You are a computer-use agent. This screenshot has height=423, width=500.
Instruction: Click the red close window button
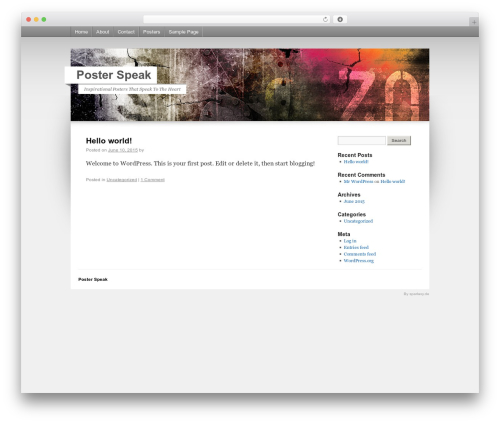pyautogui.click(x=29, y=20)
